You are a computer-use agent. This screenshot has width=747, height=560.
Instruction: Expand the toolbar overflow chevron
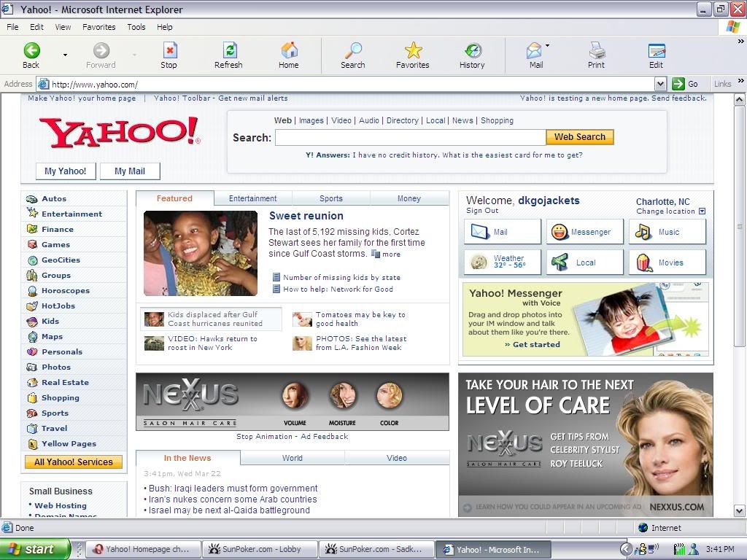(x=740, y=42)
